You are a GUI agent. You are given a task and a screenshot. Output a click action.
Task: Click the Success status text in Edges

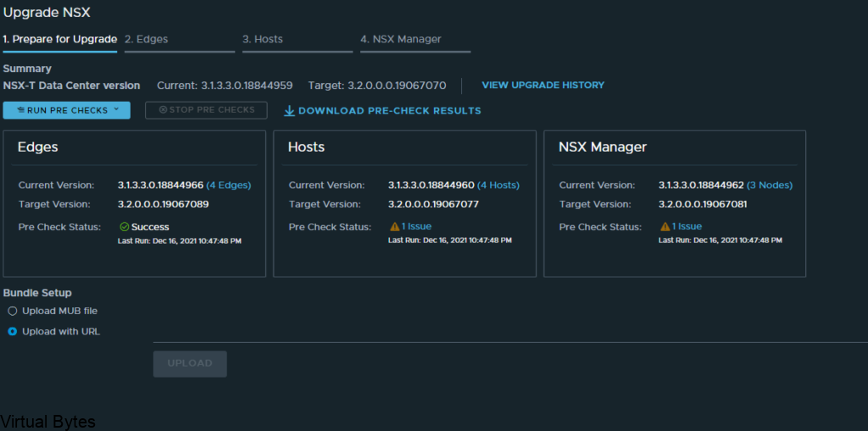coord(150,227)
